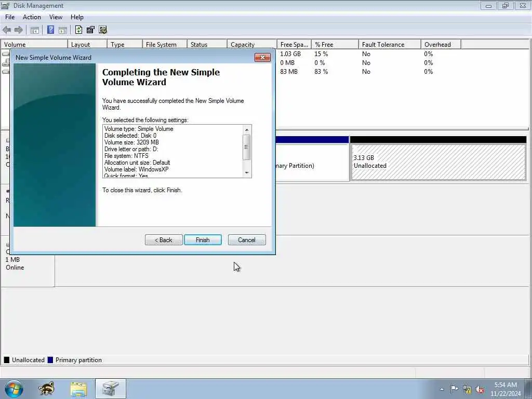Sort by the Status column header

point(207,45)
